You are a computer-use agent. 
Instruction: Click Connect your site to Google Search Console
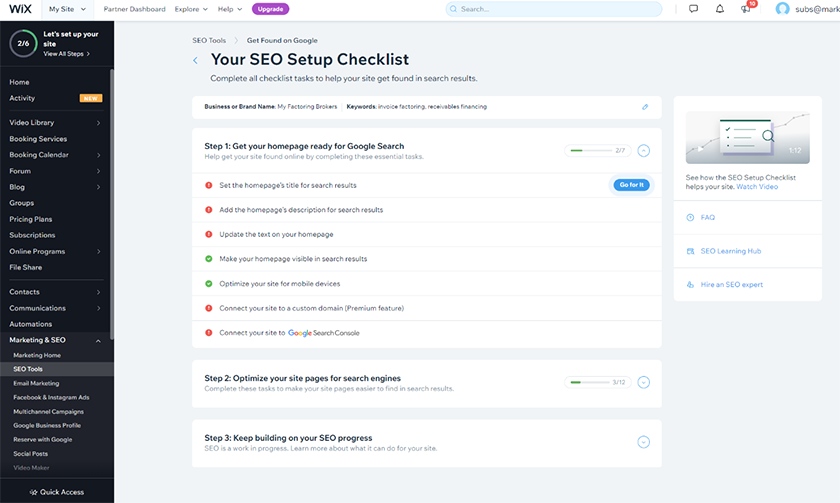tap(289, 333)
